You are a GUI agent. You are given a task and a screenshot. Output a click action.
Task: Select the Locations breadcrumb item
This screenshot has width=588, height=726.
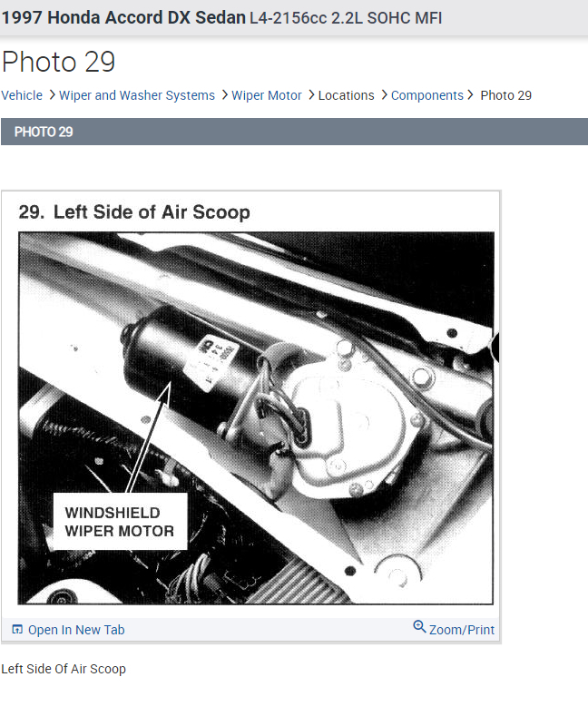point(347,95)
